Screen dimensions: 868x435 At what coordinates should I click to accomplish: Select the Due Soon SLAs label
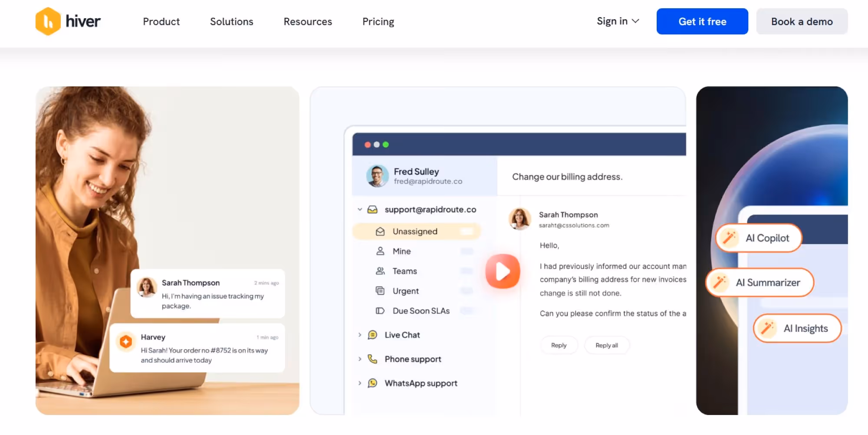(421, 311)
